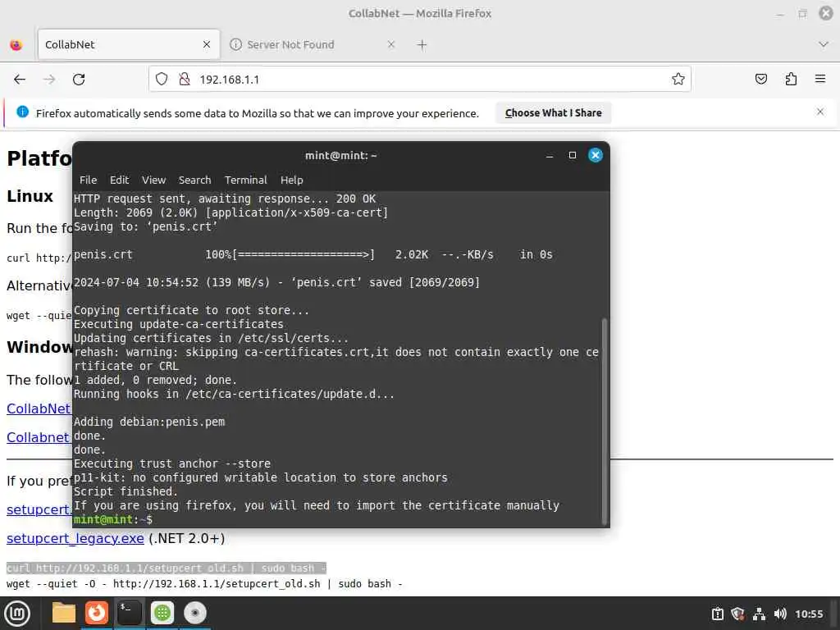Click the Firefox back arrow

coord(20,80)
